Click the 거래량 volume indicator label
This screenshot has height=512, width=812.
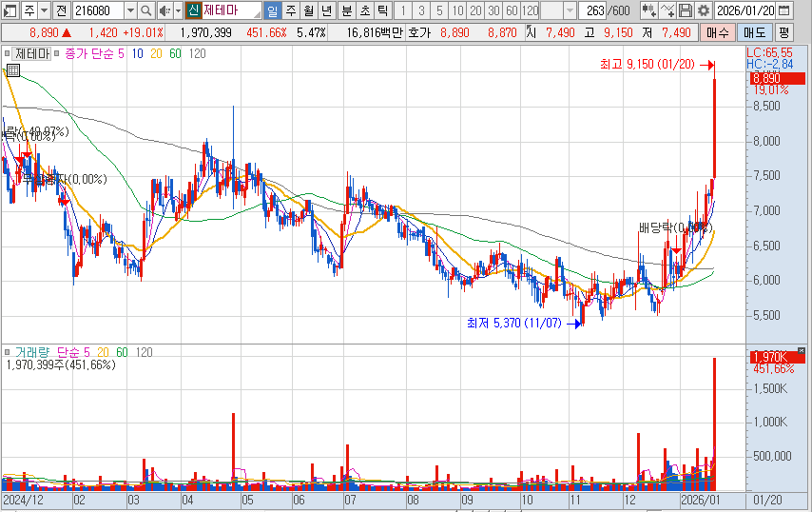tap(32, 352)
